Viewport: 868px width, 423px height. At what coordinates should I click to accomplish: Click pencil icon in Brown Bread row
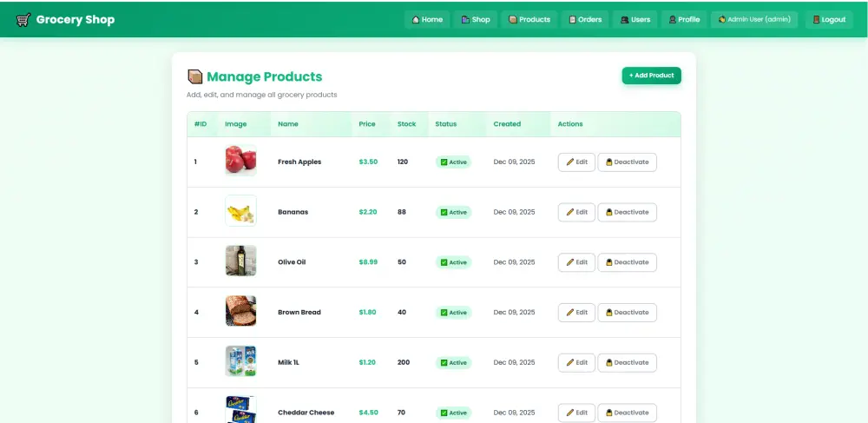pos(569,313)
